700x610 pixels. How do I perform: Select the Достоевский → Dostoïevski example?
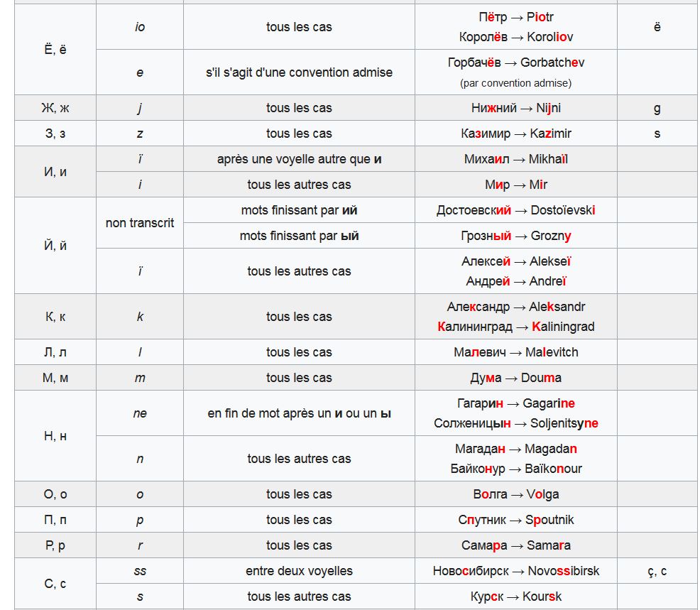(515, 210)
